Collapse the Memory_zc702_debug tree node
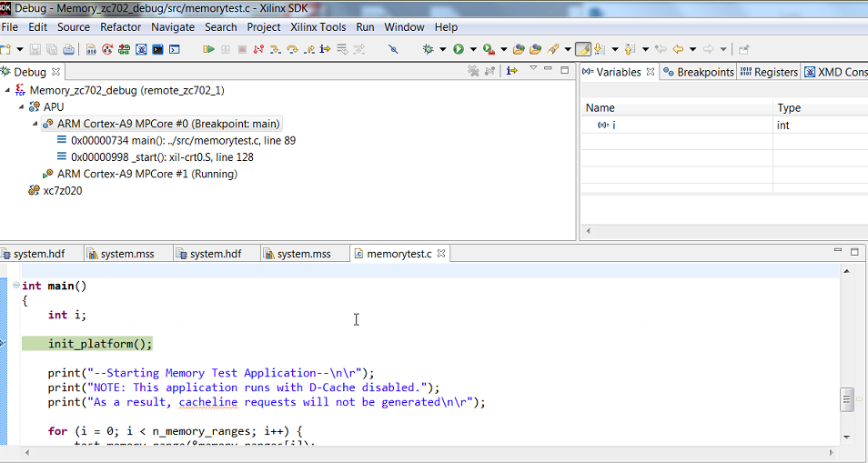This screenshot has width=868, height=463. click(7, 90)
